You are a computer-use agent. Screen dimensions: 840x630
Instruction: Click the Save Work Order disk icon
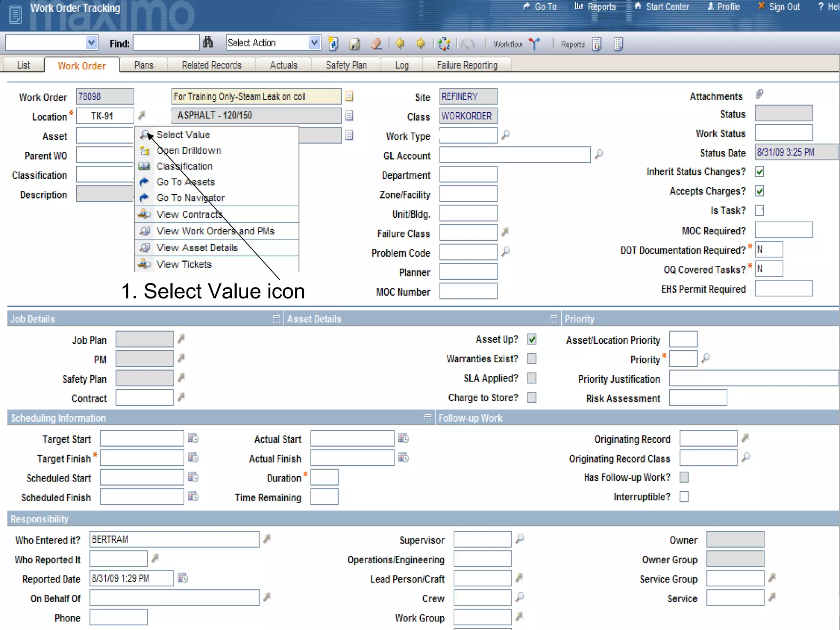354,43
